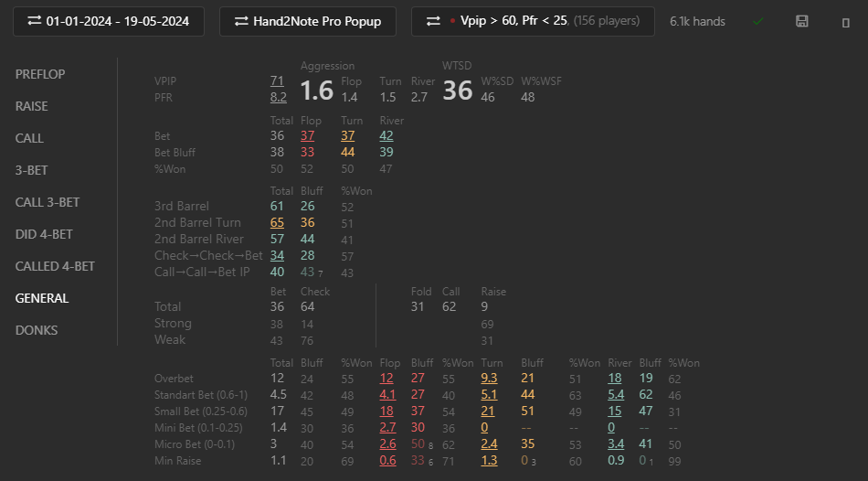Open the Vpip > 60, Pfr < 25 filter
868x481 pixels.
point(533,21)
